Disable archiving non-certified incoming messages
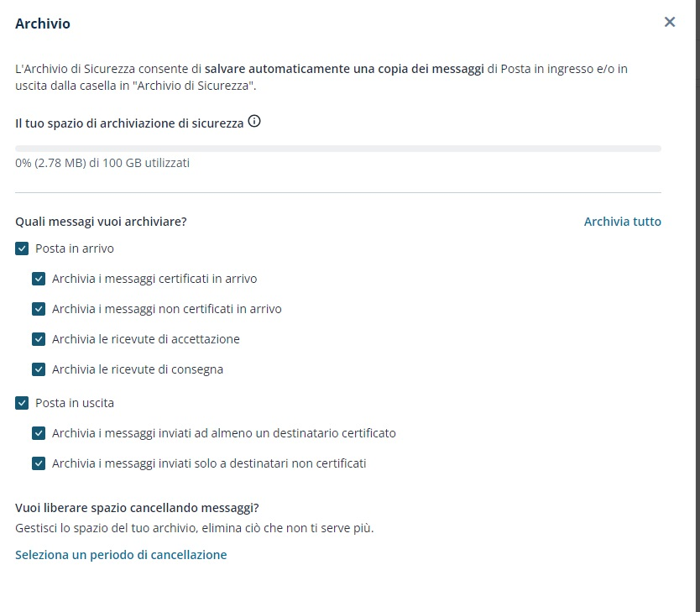700x612 pixels. click(39, 309)
